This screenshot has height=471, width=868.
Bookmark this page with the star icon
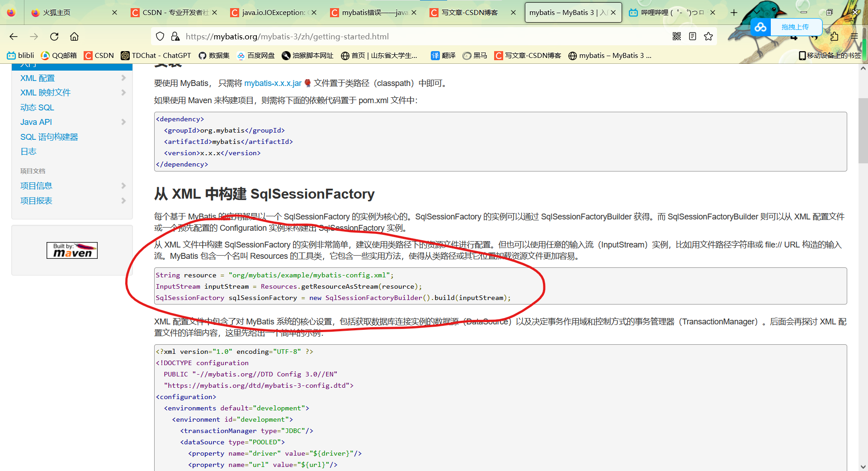click(x=708, y=37)
